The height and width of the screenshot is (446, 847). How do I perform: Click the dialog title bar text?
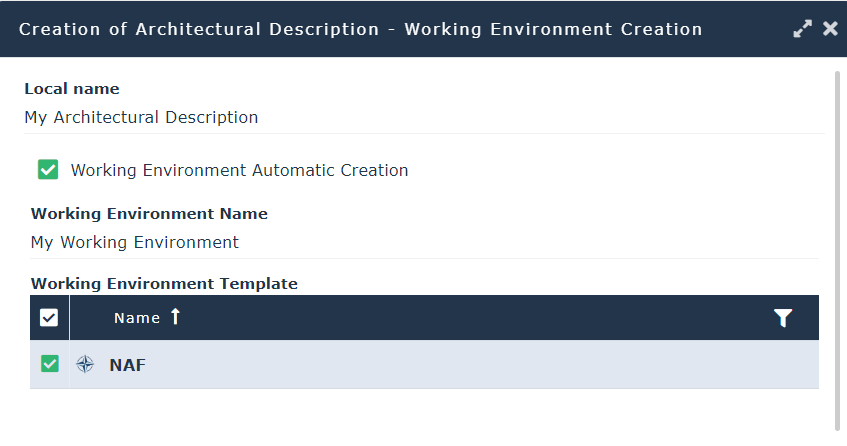[360, 29]
